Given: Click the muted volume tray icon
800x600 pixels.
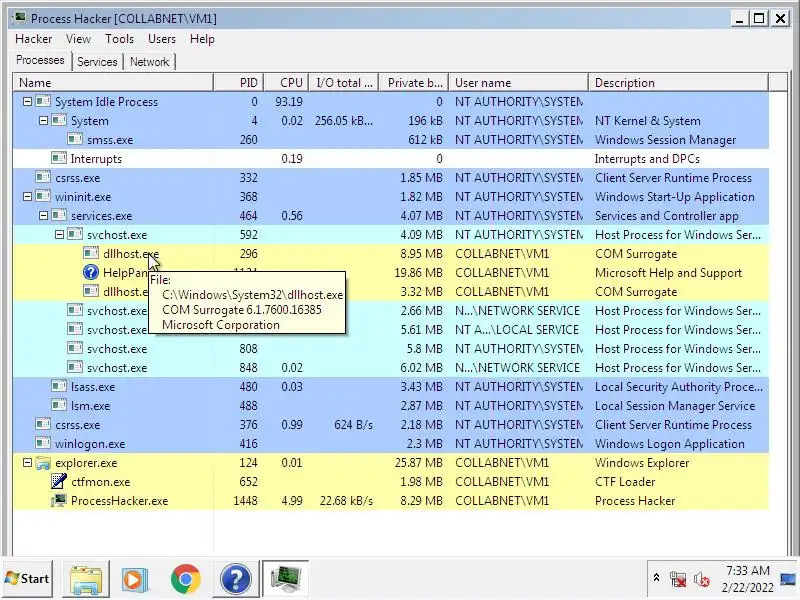Looking at the screenshot, I should [x=702, y=580].
